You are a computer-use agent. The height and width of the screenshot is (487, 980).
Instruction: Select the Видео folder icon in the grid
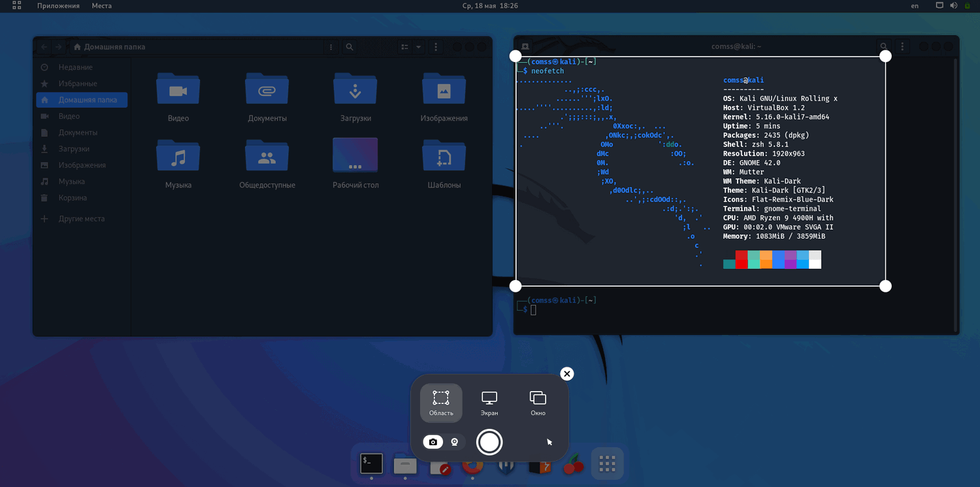178,89
